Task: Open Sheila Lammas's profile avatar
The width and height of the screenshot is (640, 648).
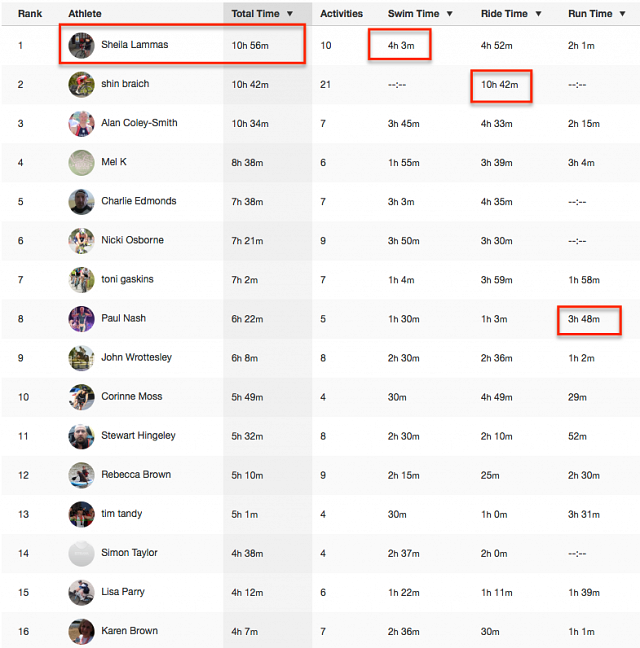Action: tap(81, 45)
